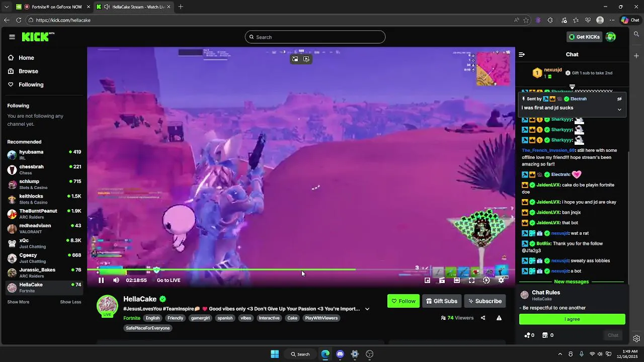The image size is (644, 362).
Task: Toggle fullscreen on the video player
Action: coord(471,281)
